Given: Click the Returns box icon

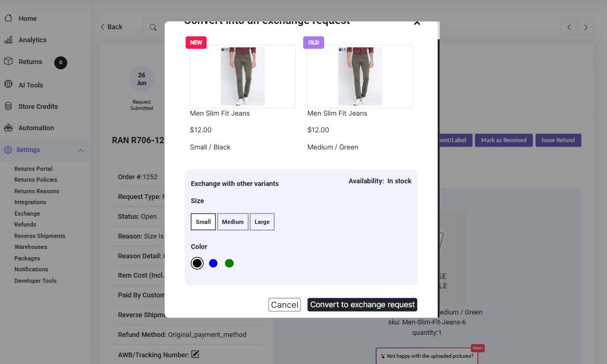Looking at the screenshot, I should pyautogui.click(x=8, y=61).
